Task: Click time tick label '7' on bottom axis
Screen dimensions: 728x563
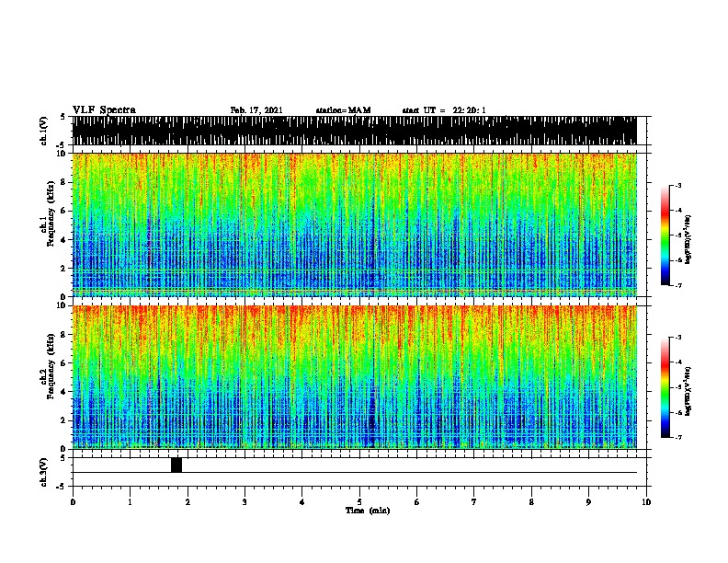Action: pyautogui.click(x=474, y=502)
